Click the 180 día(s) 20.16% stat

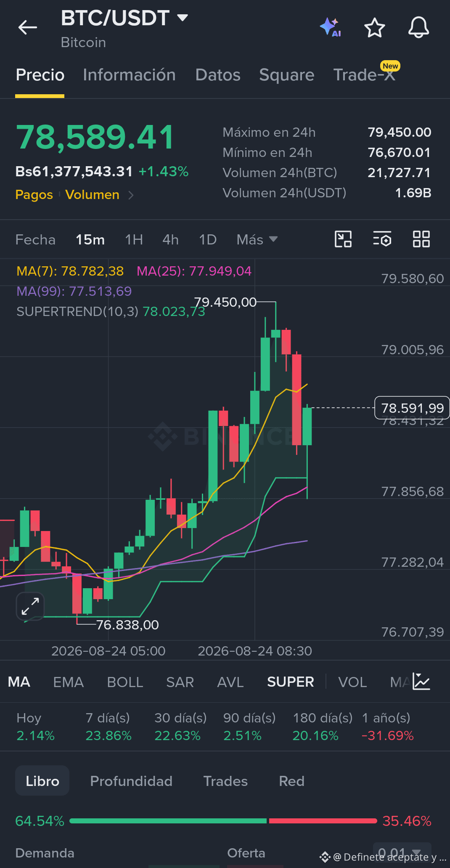pyautogui.click(x=323, y=727)
